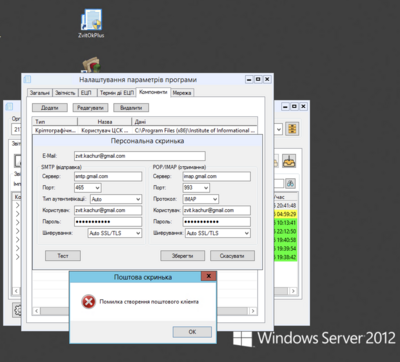Switch to the Мережа tab

point(182,93)
